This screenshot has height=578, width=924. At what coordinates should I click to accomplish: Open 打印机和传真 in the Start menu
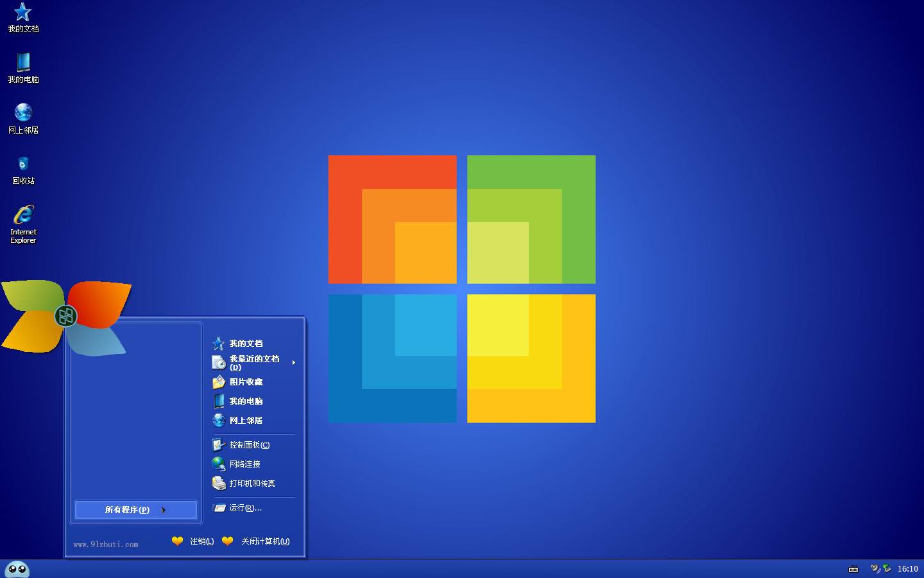(x=253, y=484)
